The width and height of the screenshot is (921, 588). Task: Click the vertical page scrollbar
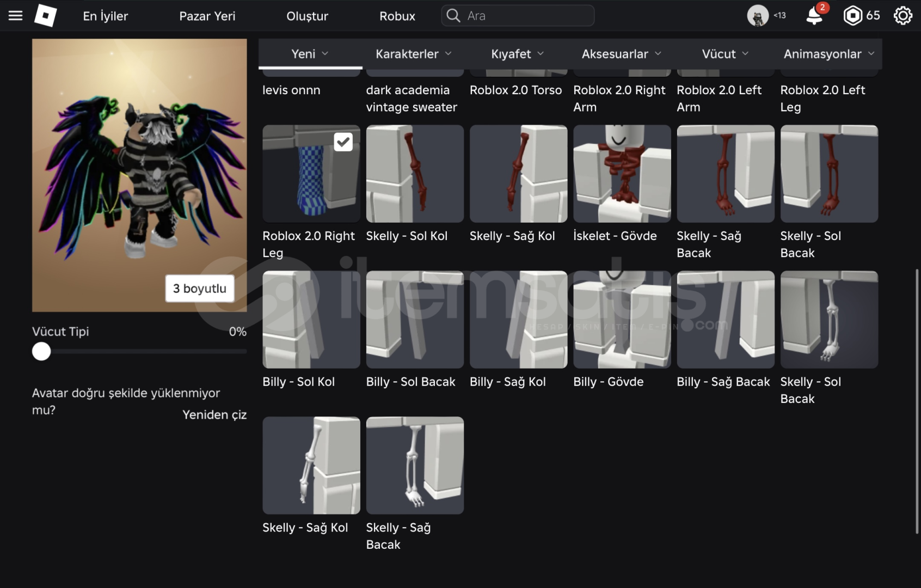pos(917,401)
